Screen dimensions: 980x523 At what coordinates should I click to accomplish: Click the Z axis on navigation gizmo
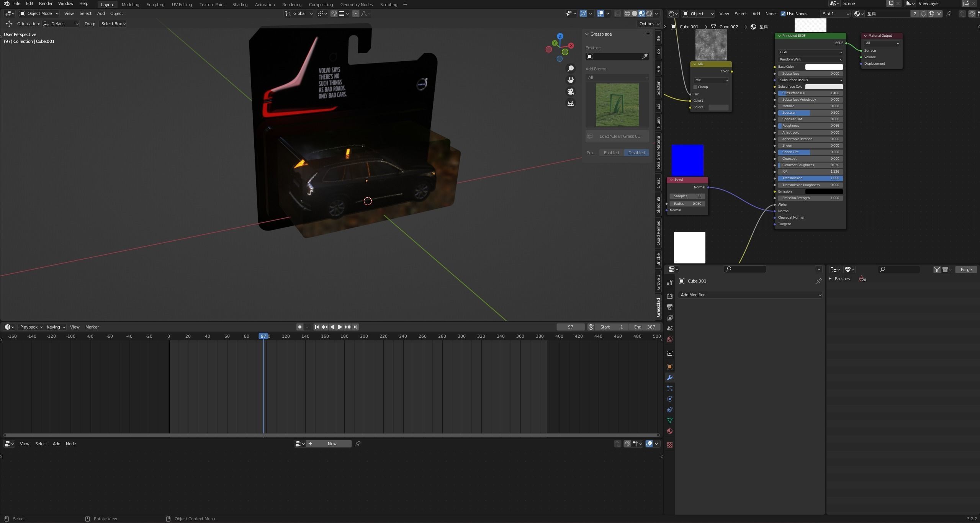click(x=560, y=36)
